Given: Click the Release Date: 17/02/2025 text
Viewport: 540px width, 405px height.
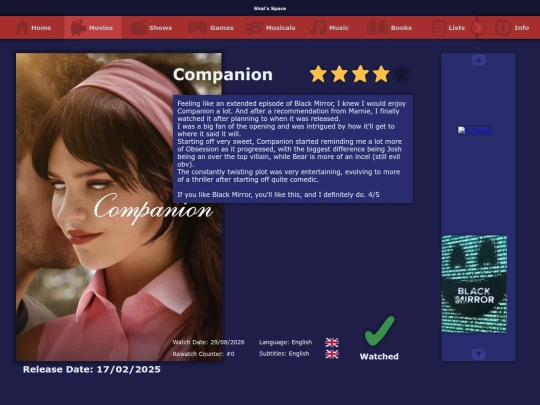Looking at the screenshot, I should [92, 370].
